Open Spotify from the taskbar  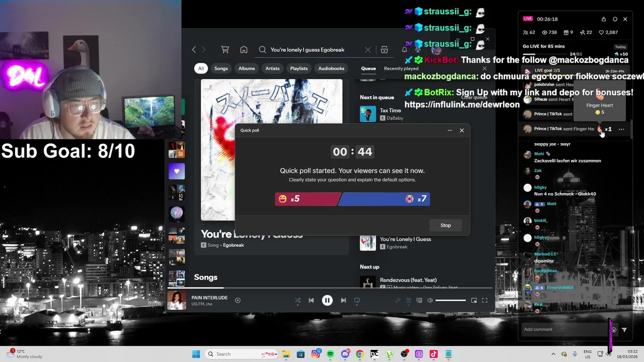click(x=330, y=354)
